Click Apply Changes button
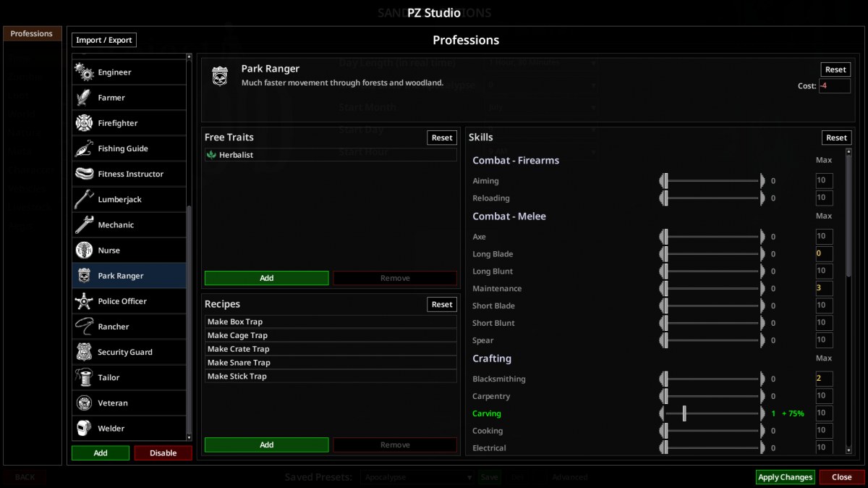 click(x=785, y=477)
